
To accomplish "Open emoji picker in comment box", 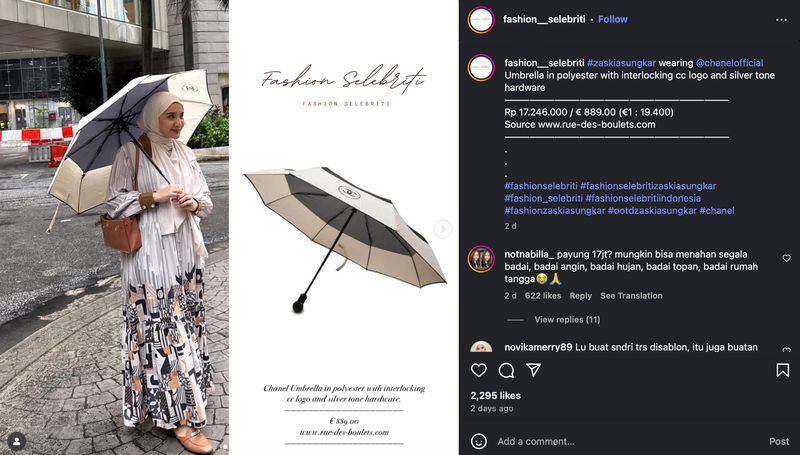I will click(479, 441).
